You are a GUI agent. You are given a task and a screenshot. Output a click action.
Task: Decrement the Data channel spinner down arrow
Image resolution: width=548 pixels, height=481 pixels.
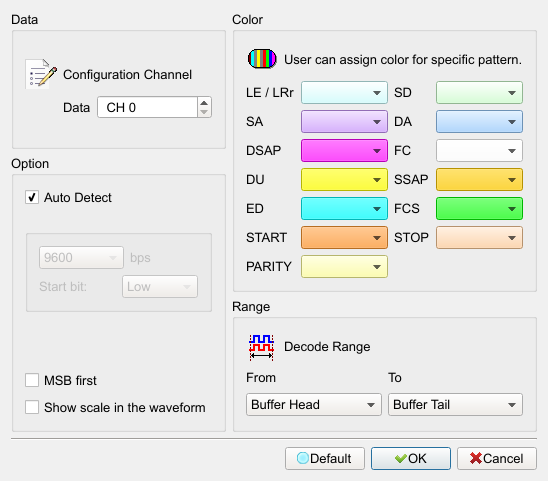coord(204,112)
